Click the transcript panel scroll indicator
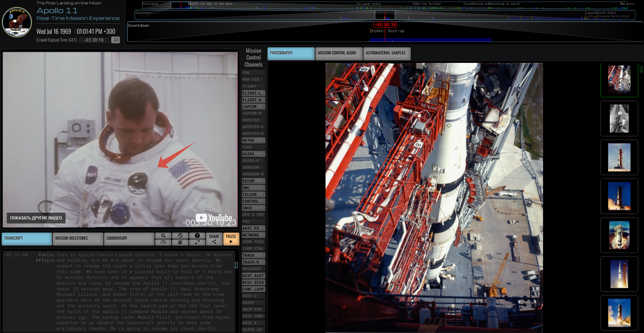 coord(237,265)
